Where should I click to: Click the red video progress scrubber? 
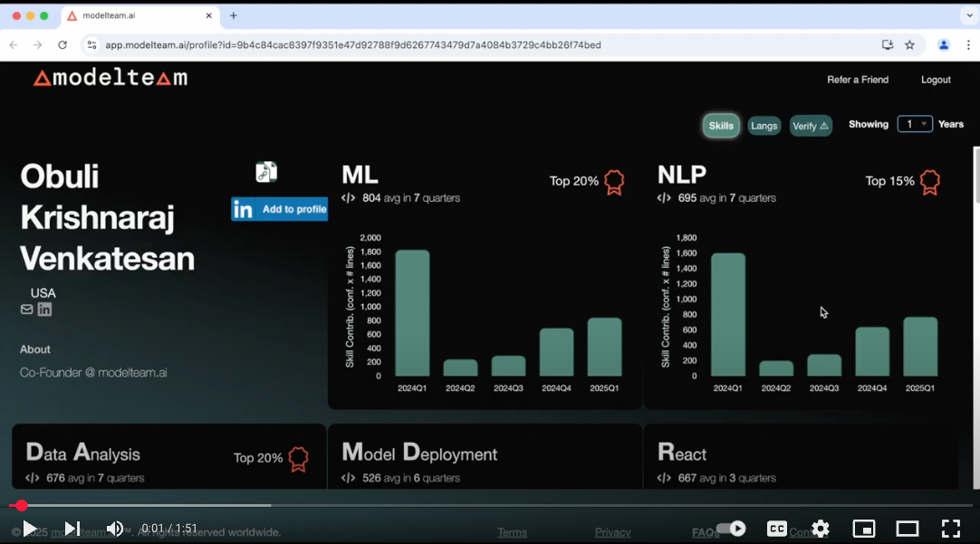point(21,505)
